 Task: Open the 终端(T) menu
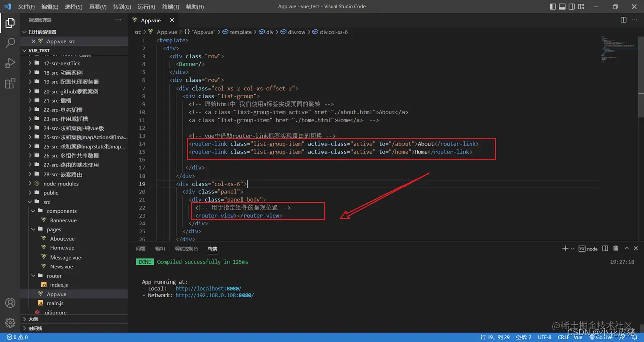[x=171, y=7]
